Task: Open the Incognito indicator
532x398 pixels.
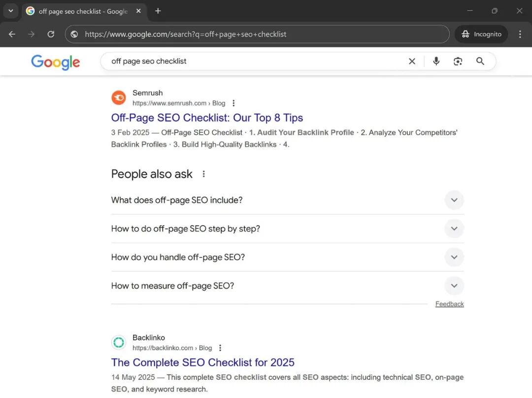Action: coord(481,35)
